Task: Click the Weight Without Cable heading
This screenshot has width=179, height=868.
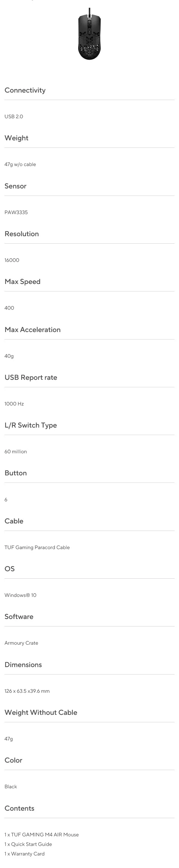Action: [x=41, y=712]
